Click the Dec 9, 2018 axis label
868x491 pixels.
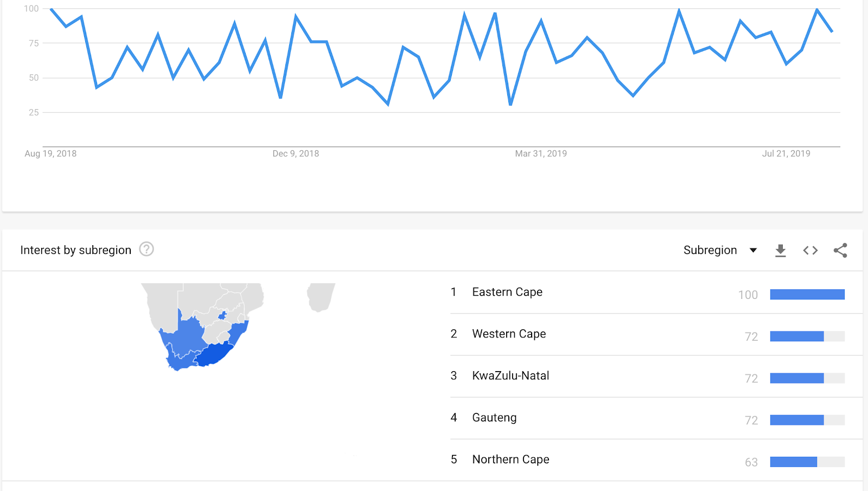[x=296, y=154]
